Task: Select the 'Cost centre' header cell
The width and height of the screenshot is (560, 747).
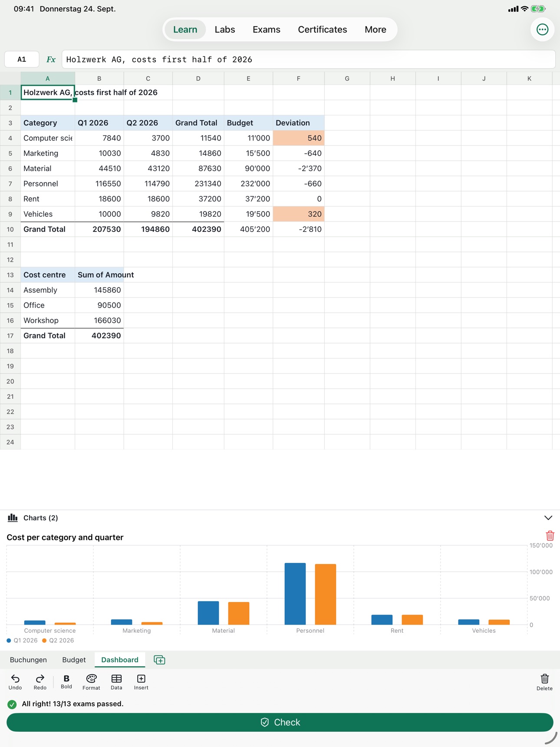Action: (48, 275)
